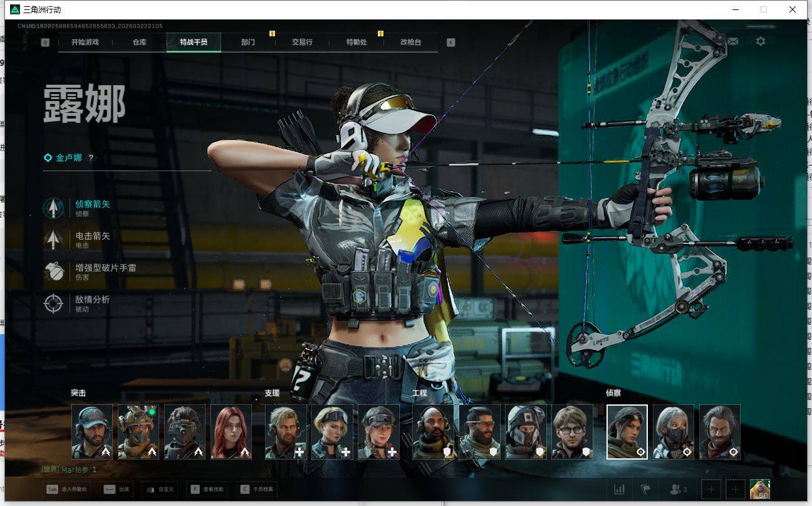
Task: Choose the dark-haired bearded engineer portrait
Action: click(x=479, y=432)
